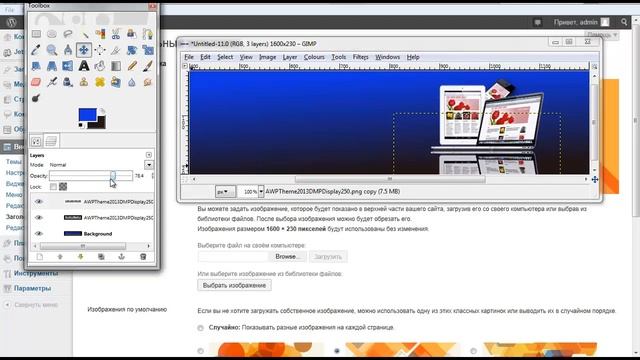Click the Выбрать изображение button
This screenshot has width=640, height=360.
234,285
